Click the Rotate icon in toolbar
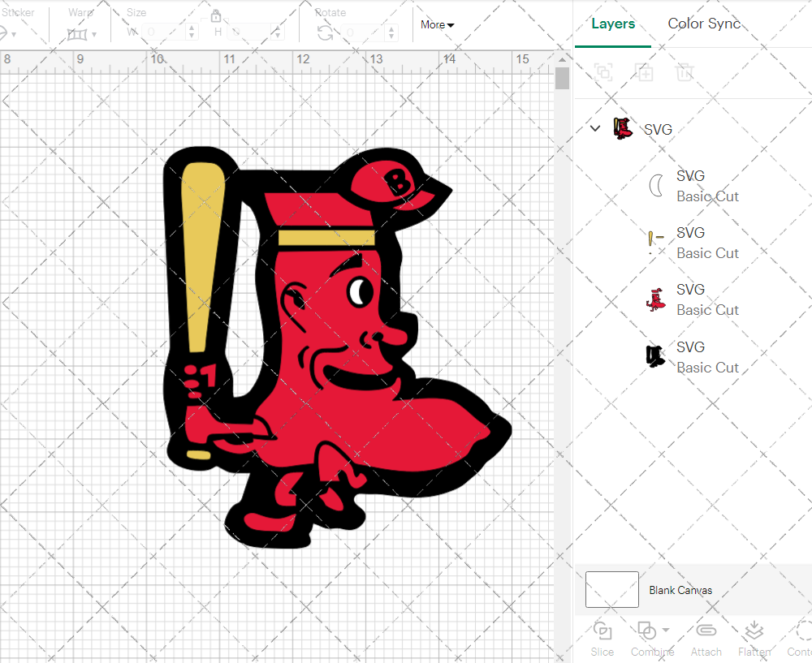812x663 pixels. (x=325, y=32)
